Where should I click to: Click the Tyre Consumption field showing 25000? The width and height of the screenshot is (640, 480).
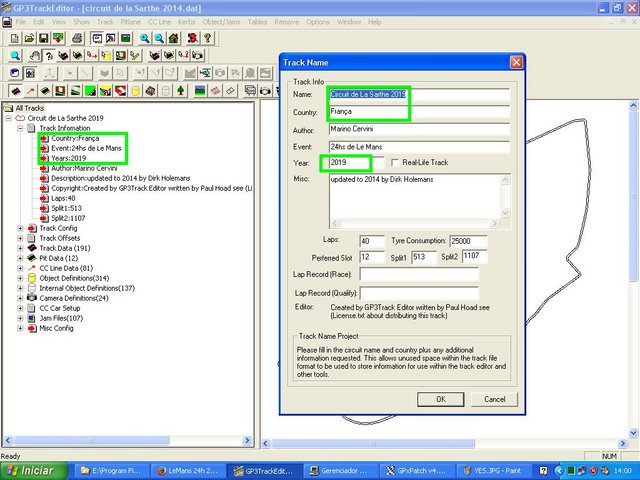point(468,241)
